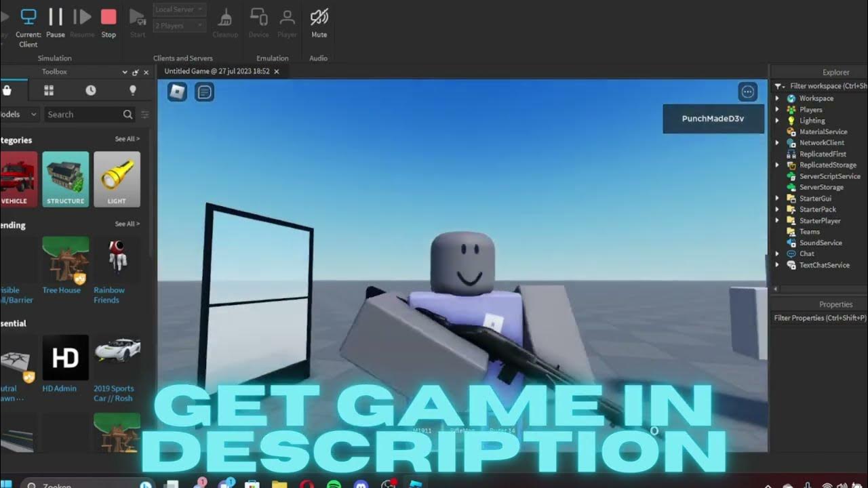
Task: Open Spotify from the taskbar
Action: coord(334,484)
